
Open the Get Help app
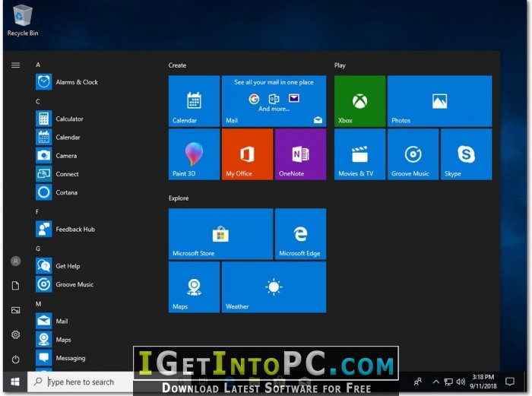(59, 266)
